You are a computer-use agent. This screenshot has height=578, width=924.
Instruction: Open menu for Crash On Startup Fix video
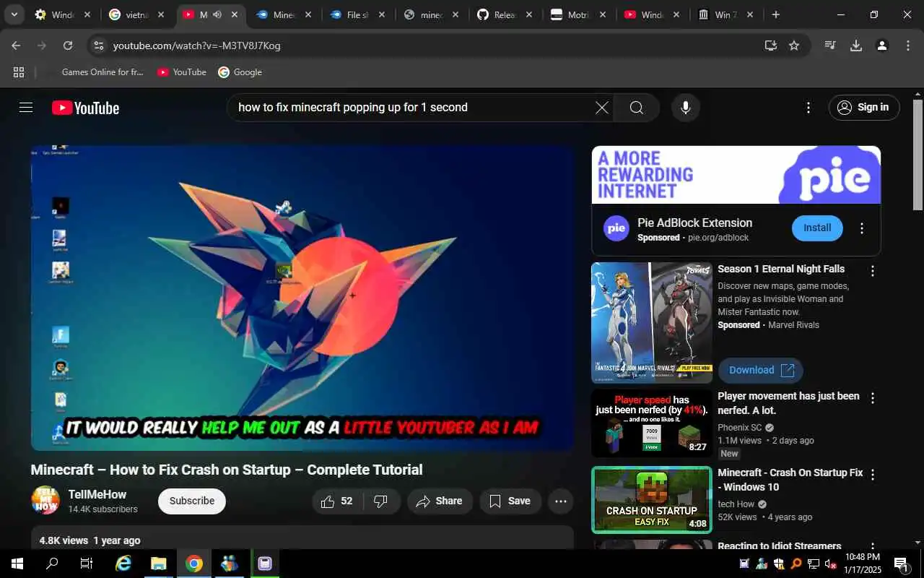click(x=872, y=475)
